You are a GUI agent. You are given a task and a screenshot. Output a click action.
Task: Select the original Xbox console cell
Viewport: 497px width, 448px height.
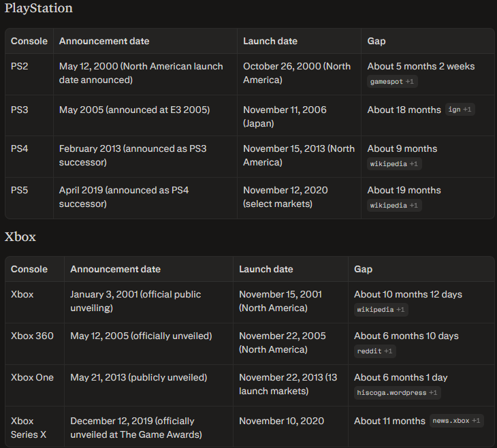35,302
